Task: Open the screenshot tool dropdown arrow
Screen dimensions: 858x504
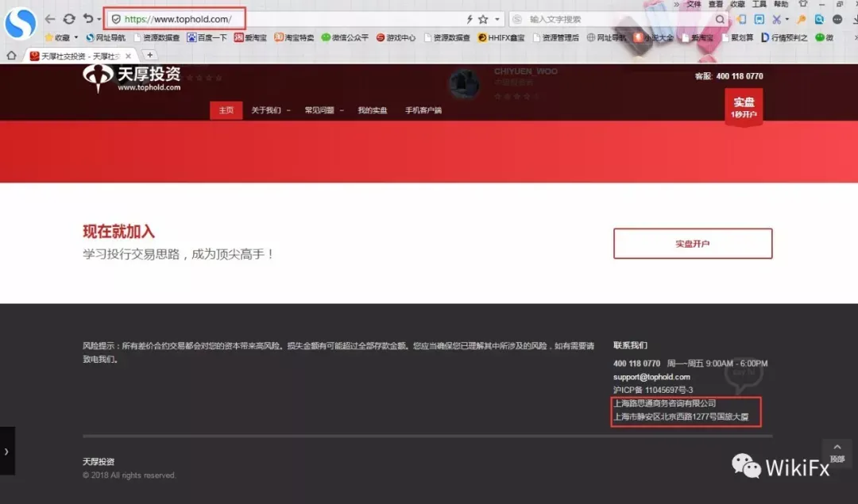Action: click(786, 20)
